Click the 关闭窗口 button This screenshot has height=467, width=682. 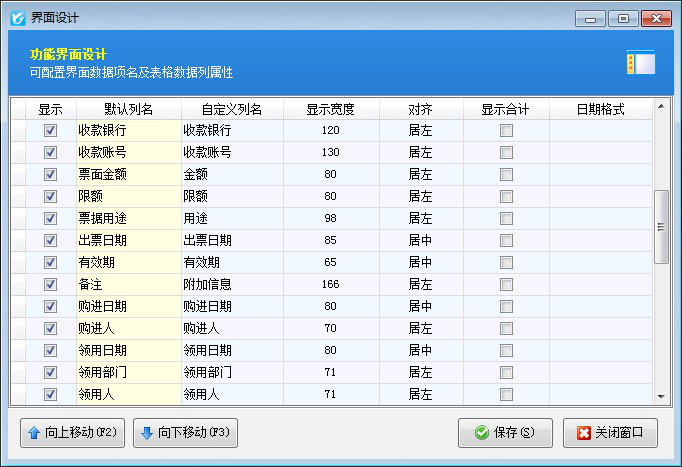(610, 433)
